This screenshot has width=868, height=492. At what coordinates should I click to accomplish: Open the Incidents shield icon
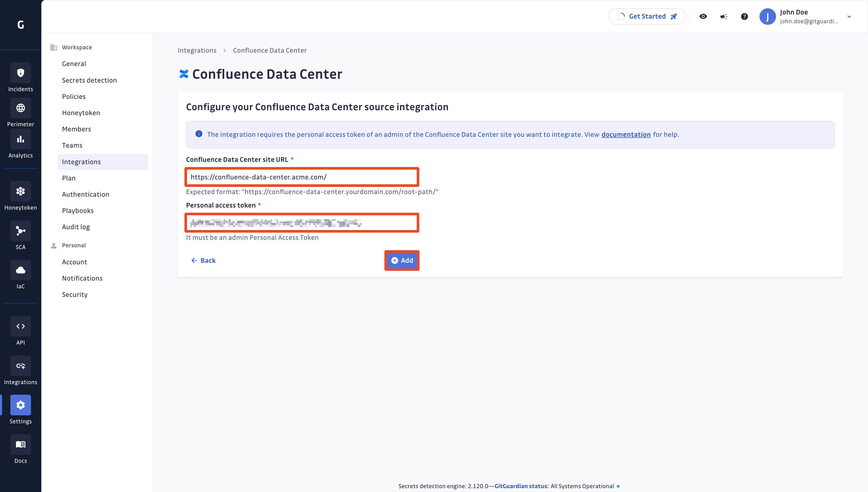[21, 73]
